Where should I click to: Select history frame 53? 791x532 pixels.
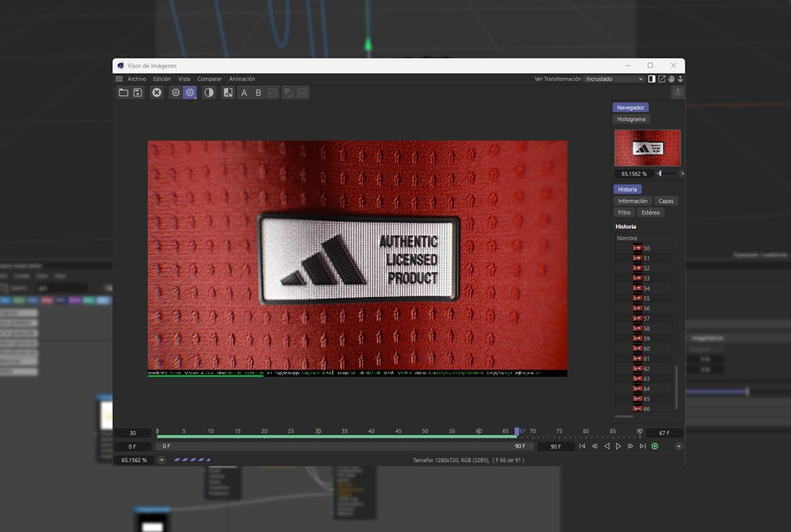point(643,278)
